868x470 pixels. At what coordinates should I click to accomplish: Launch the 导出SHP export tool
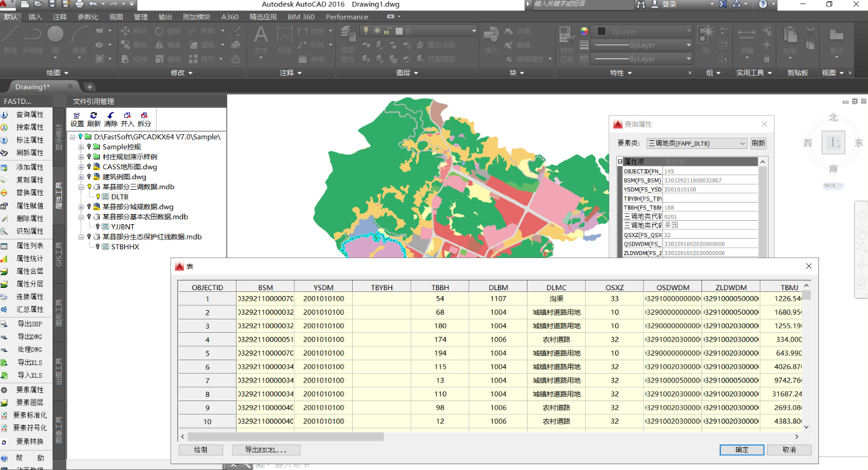pyautogui.click(x=29, y=323)
